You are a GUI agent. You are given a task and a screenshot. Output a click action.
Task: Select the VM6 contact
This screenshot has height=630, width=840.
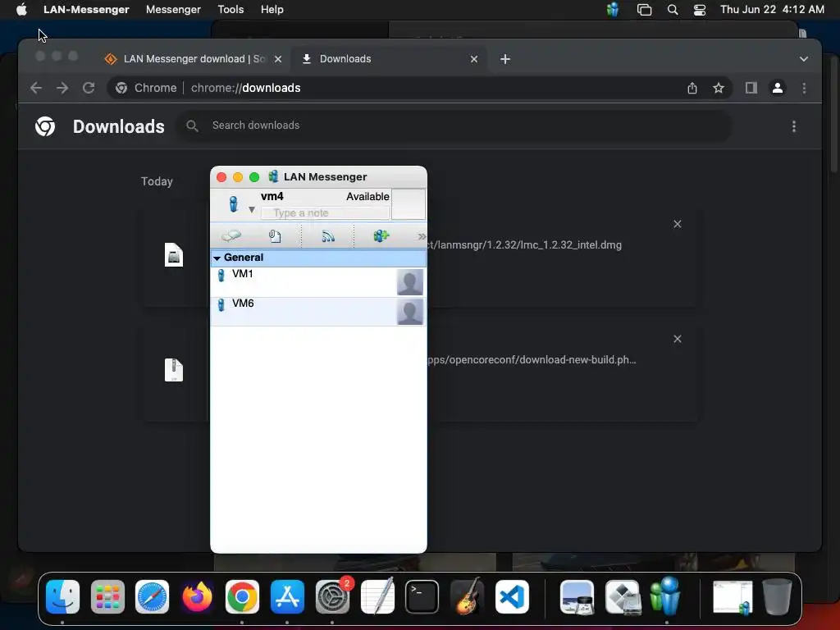click(x=318, y=311)
